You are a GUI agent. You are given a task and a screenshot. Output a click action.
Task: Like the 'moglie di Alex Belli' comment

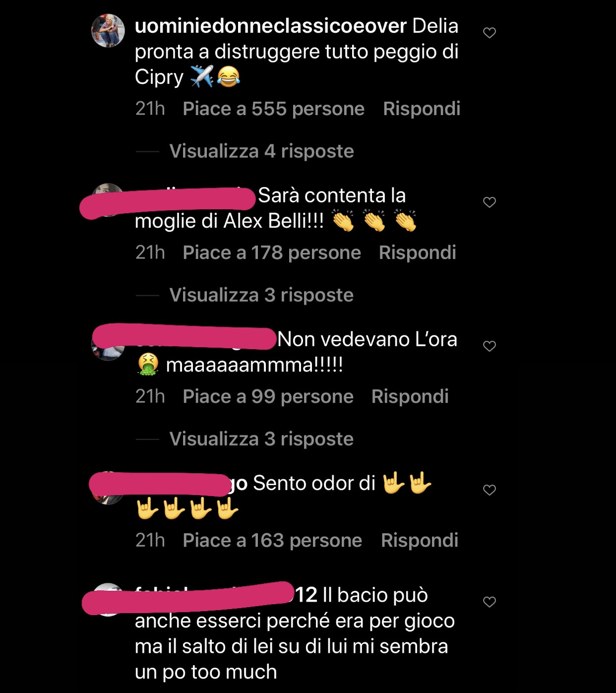(x=490, y=202)
